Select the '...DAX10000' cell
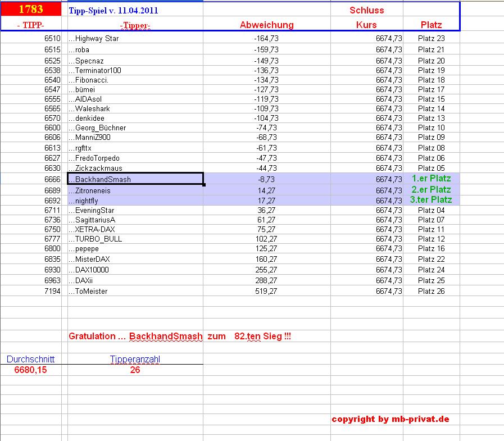 pos(135,270)
